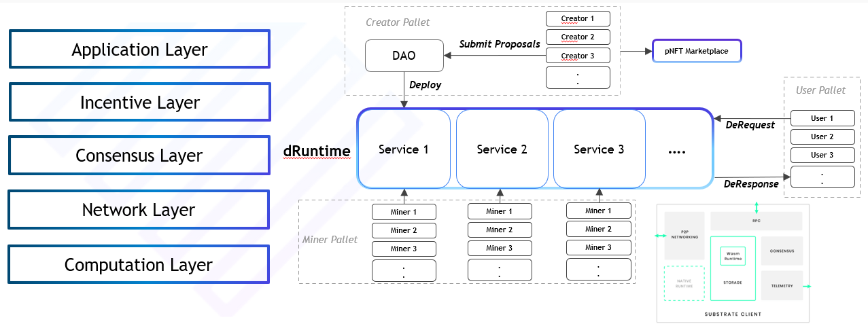The height and width of the screenshot is (326, 868).
Task: Click the Creator Pallet label
Action: tap(398, 22)
